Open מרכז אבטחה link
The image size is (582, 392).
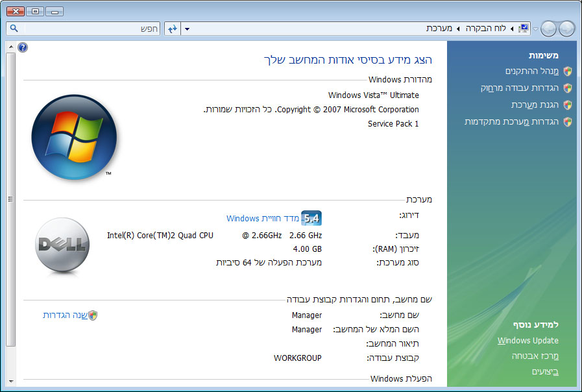point(535,356)
